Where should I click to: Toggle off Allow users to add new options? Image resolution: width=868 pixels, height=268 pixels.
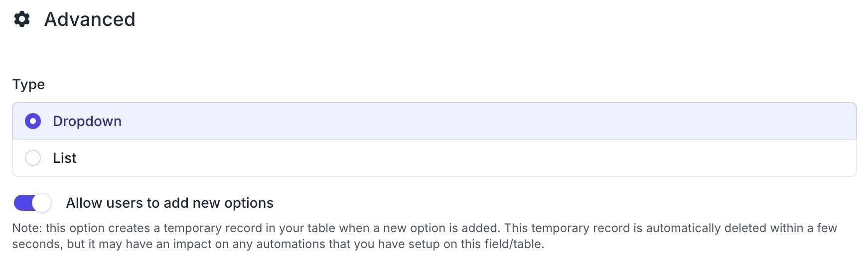(33, 203)
